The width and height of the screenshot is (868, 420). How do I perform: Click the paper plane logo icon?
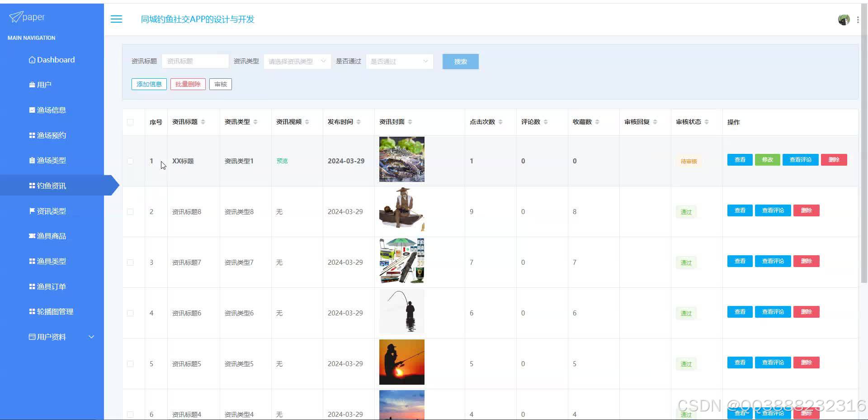click(15, 17)
